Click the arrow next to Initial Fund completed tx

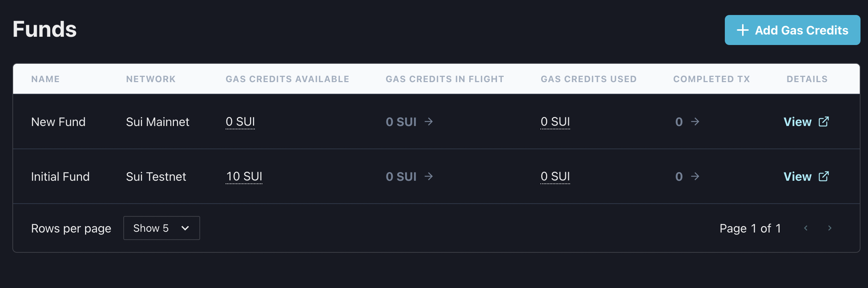click(x=695, y=176)
